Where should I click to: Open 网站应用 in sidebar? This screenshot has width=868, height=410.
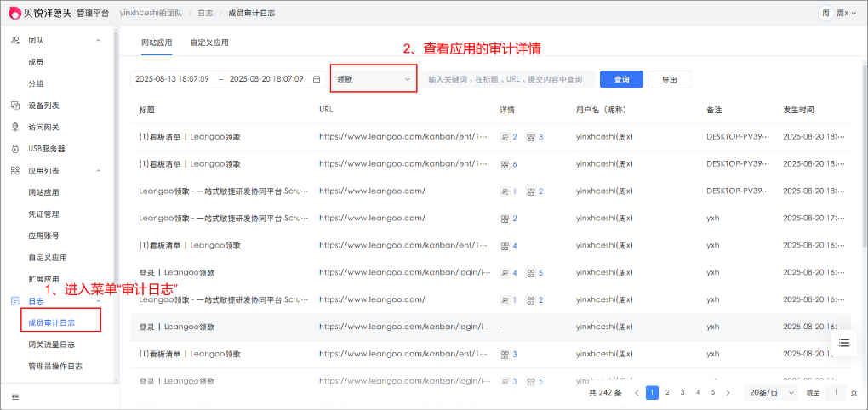pyautogui.click(x=43, y=192)
